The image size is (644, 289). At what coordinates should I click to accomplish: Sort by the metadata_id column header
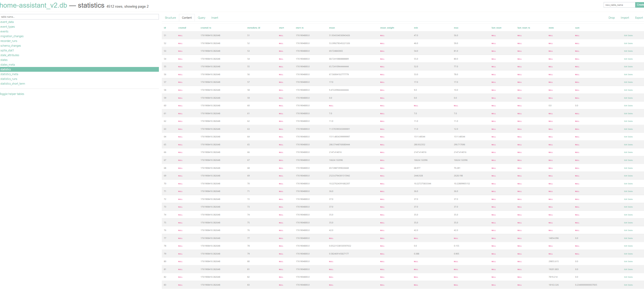253,28
